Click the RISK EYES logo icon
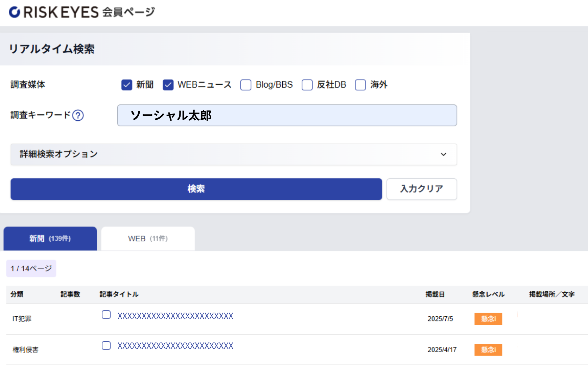 (x=15, y=12)
